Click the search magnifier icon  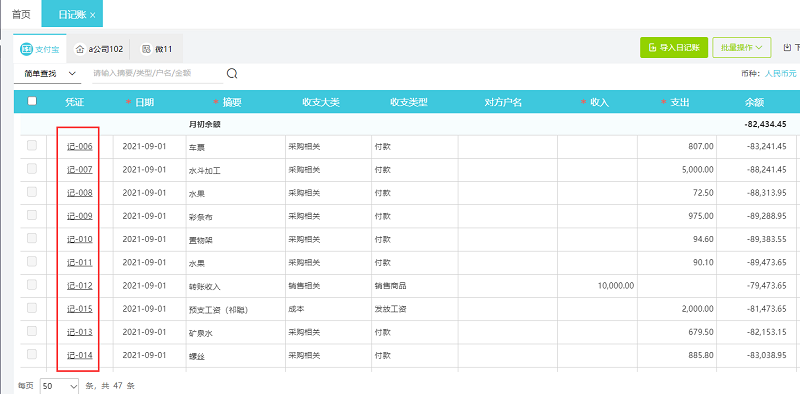(x=232, y=74)
